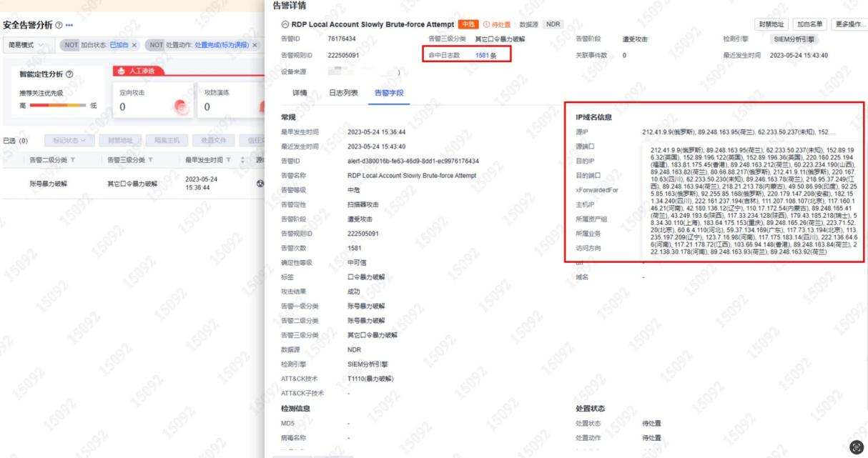Image resolution: width=868 pixels, height=458 pixels.
Task: Remove the 处置动作 filter tag
Action: (x=255, y=45)
